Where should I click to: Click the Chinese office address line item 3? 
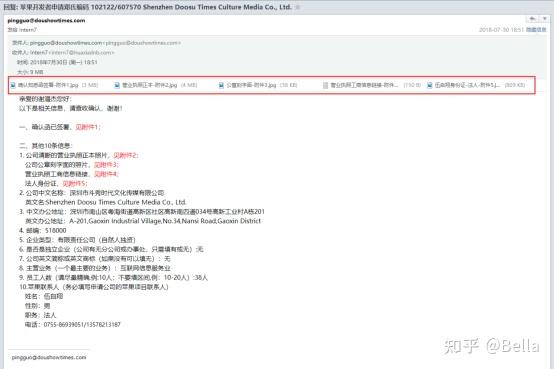142,212
